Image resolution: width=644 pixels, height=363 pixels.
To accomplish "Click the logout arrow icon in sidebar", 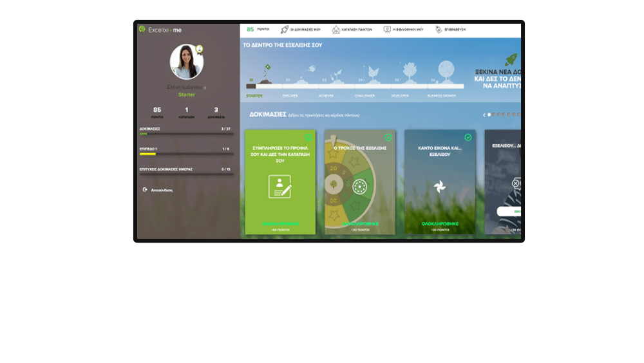I will [x=145, y=190].
